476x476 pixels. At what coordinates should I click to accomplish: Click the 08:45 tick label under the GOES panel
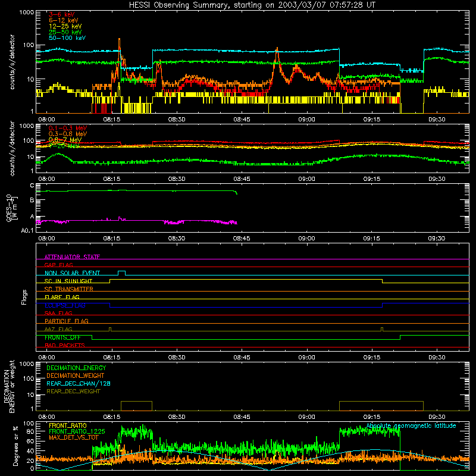[242, 239]
